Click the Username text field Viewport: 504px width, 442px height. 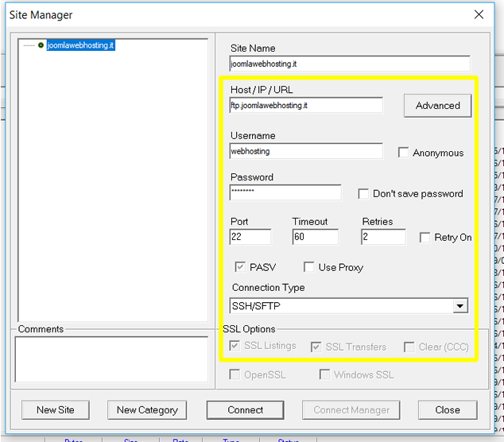(x=306, y=151)
